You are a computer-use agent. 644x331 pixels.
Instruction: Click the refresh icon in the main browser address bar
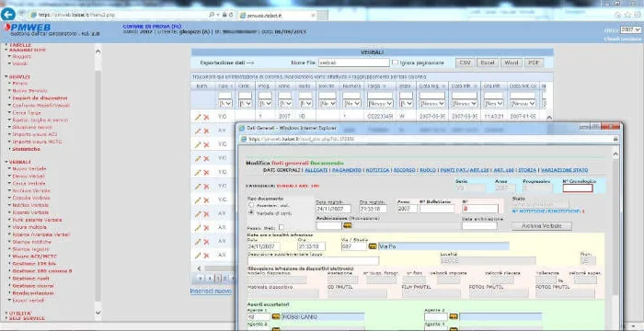232,15
